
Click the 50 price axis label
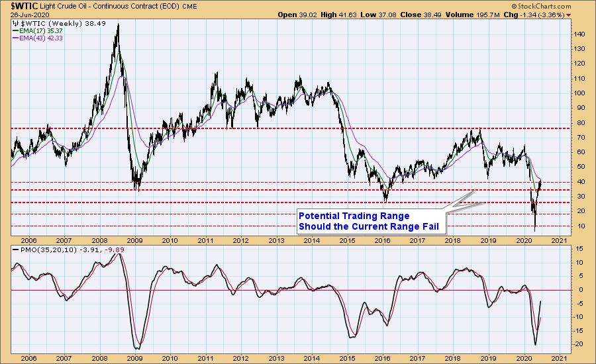(581, 167)
